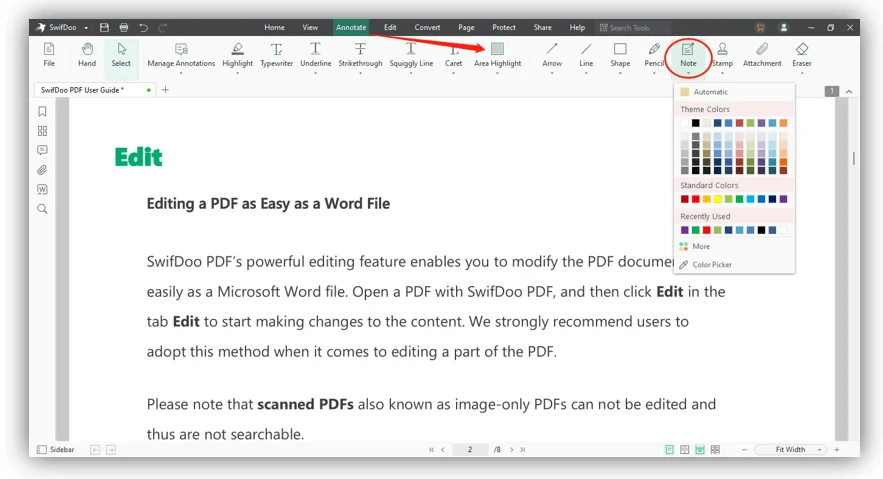
Task: Select the Area Highlight tool
Action: pyautogui.click(x=497, y=55)
